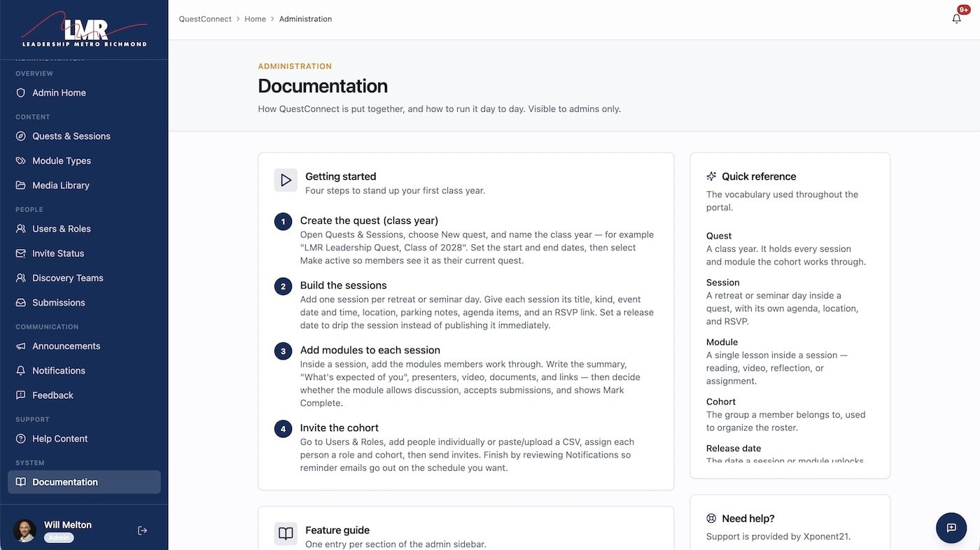Open notifications bell in top bar
Image resolution: width=980 pixels, height=550 pixels.
pos(956,19)
